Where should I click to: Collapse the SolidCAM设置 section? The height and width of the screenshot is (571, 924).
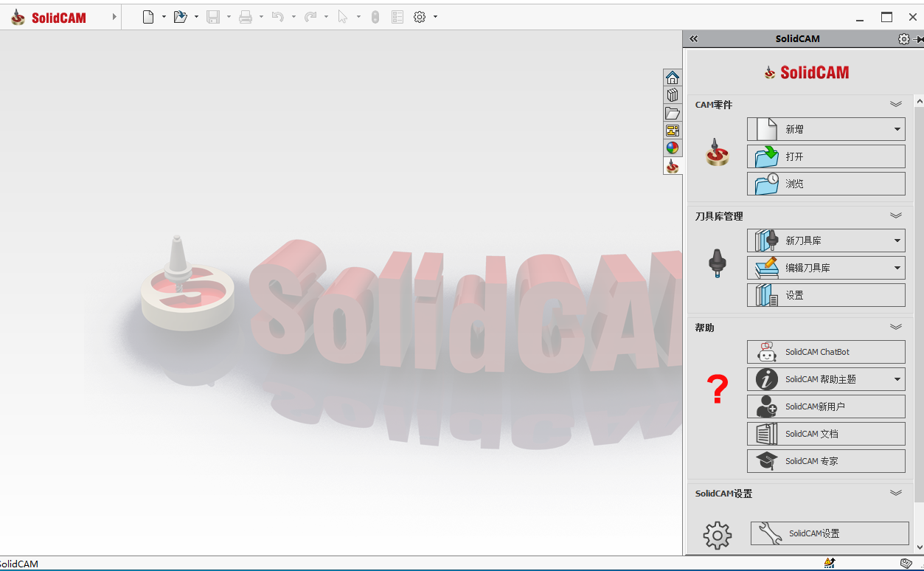pyautogui.click(x=896, y=494)
